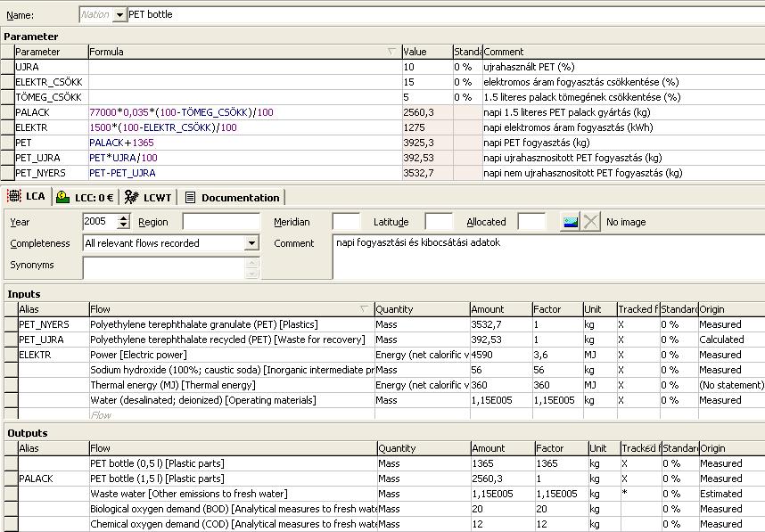Click the Latitude input field

[439, 222]
